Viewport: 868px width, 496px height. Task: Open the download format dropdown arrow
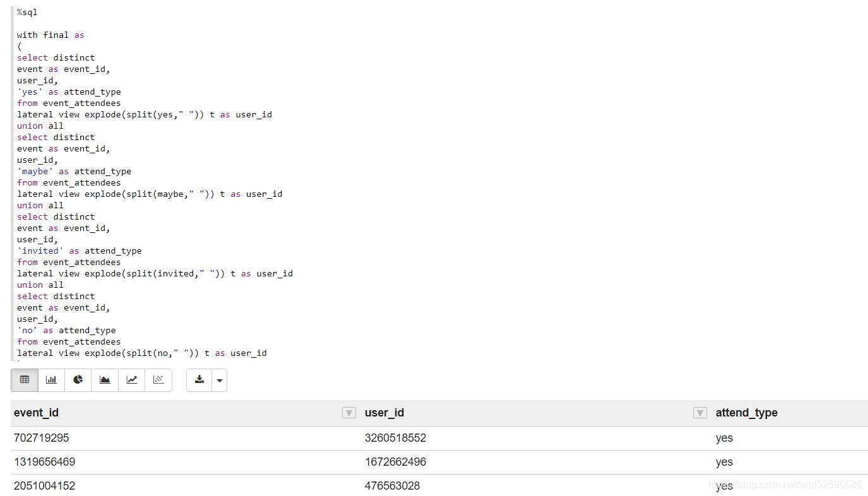220,381
